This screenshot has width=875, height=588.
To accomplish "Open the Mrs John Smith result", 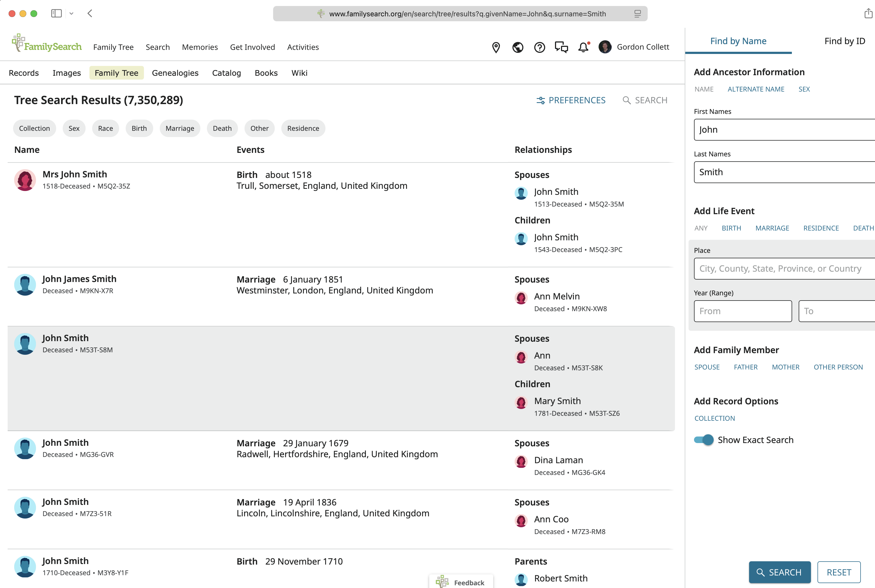I will (x=75, y=174).
